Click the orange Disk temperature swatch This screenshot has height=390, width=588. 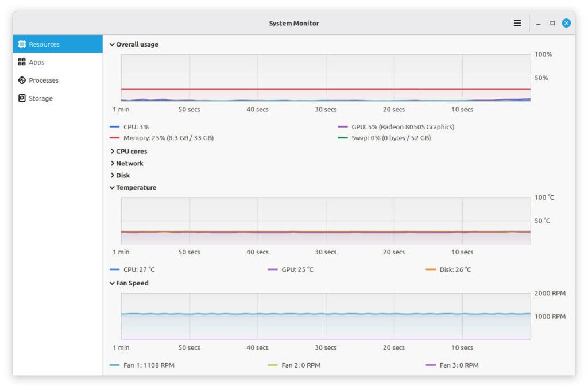[431, 269]
